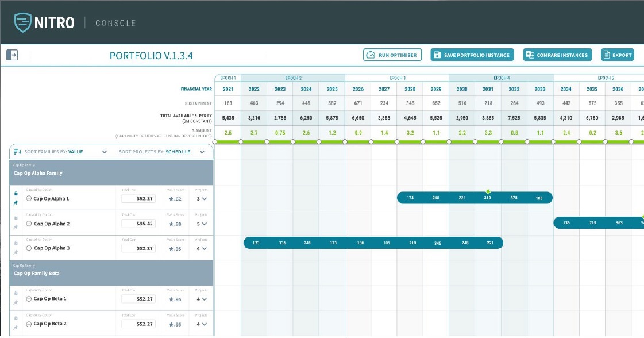The width and height of the screenshot is (644, 338).
Task: Click Total Cost field of Cap Op Beta 2
Action: click(x=138, y=324)
